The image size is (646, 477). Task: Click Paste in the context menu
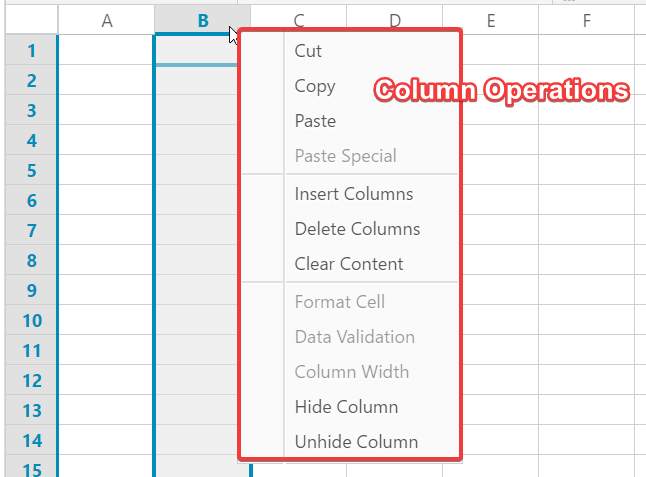[x=315, y=121]
